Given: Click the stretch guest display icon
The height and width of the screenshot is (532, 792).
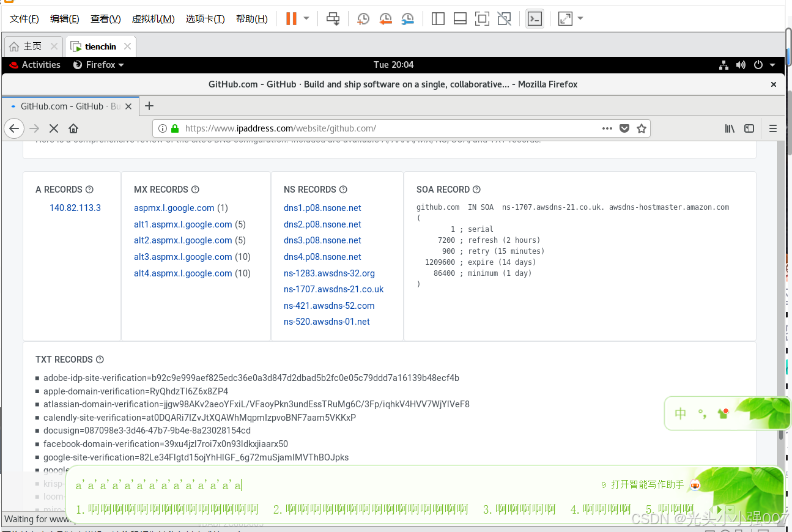Looking at the screenshot, I should click(565, 19).
